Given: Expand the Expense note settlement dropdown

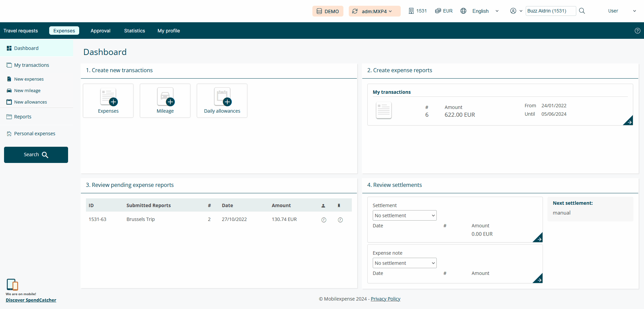Looking at the screenshot, I should click(404, 263).
